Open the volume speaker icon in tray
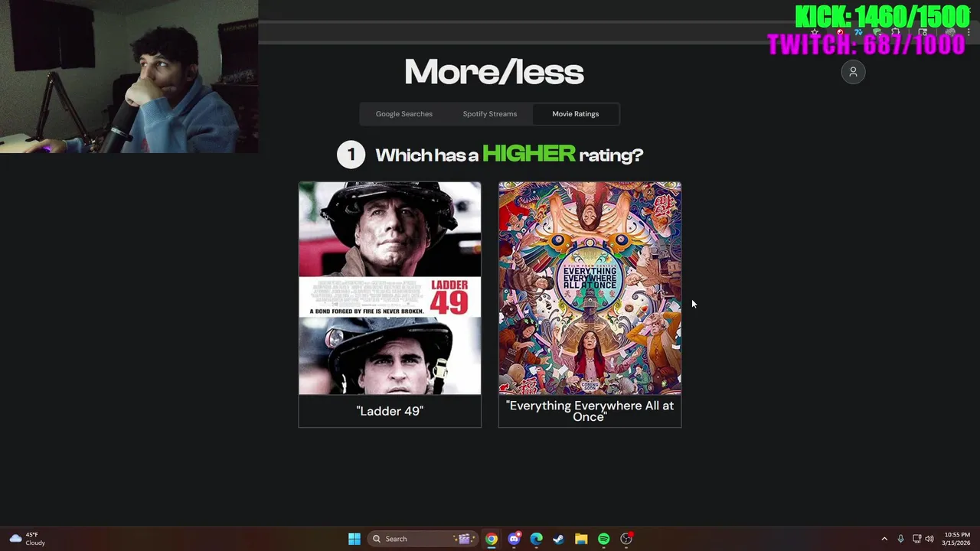980x551 pixels. (929, 539)
